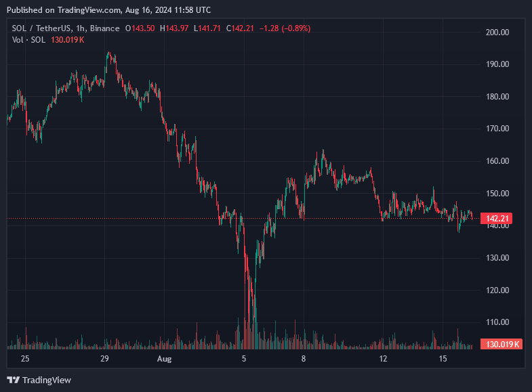Click the 170.00 price axis label
The height and width of the screenshot is (392, 532).
[497, 129]
